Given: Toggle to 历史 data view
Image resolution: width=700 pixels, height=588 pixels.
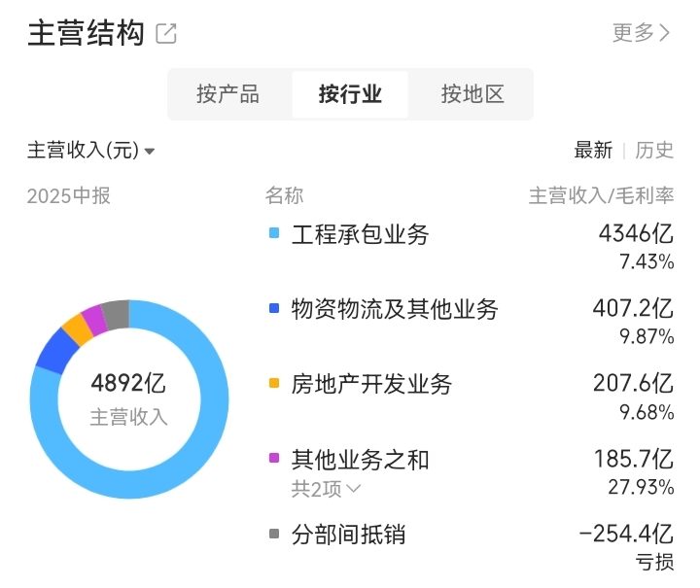Looking at the screenshot, I should [x=654, y=150].
